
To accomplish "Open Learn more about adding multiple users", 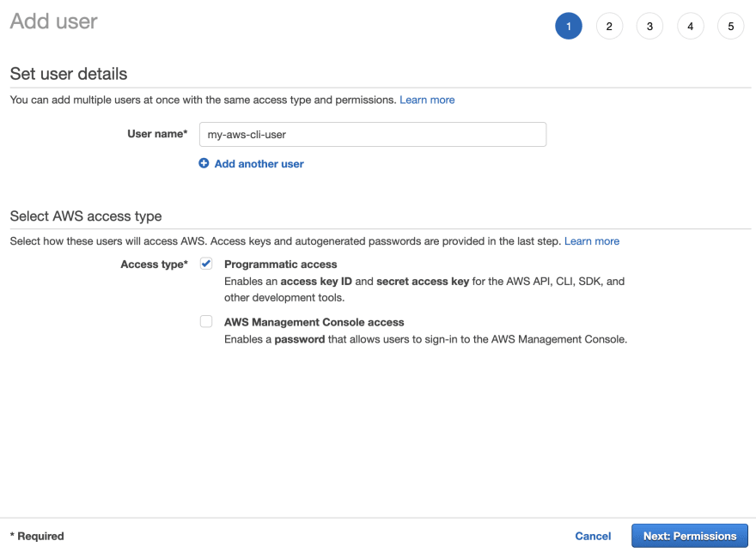I will tap(427, 100).
